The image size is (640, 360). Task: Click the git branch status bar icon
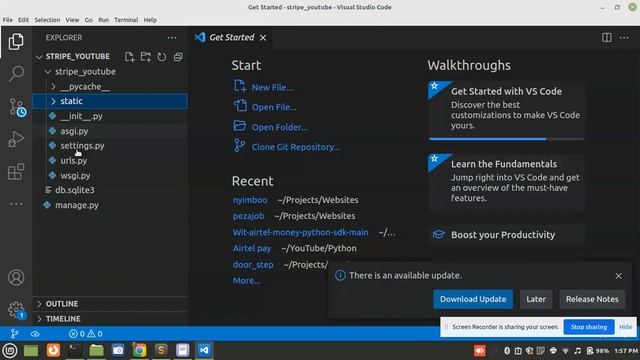pos(14,334)
